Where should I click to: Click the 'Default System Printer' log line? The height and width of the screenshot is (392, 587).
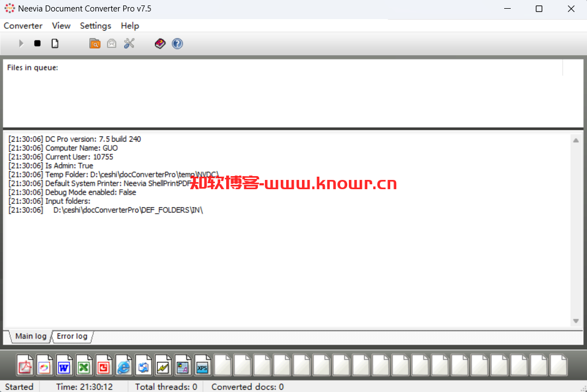coord(100,183)
